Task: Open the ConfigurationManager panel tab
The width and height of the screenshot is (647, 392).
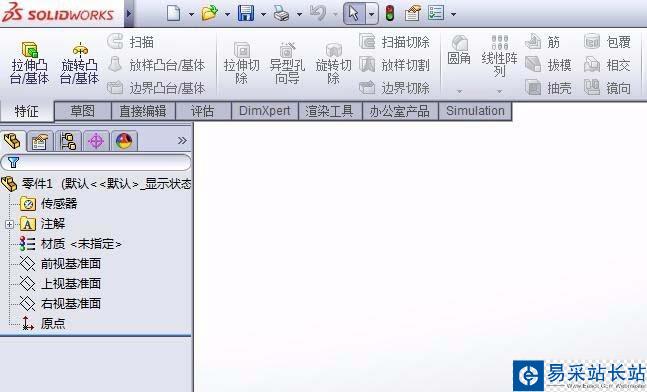Action: pos(68,141)
